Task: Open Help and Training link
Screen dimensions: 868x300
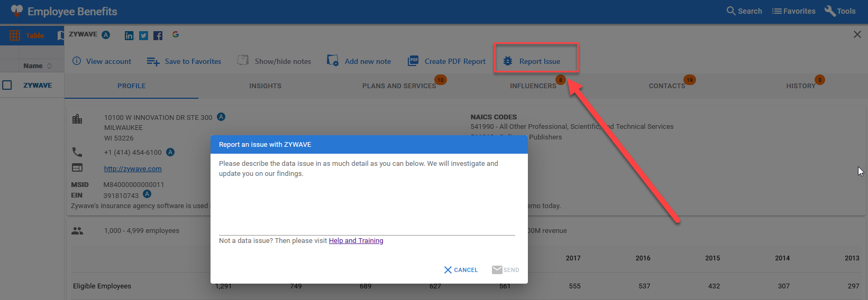Action: click(x=356, y=241)
